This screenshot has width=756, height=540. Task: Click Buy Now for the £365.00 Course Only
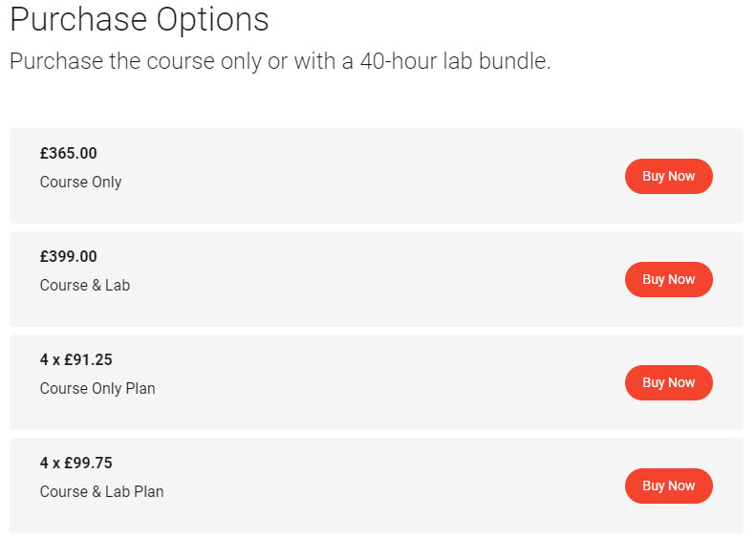click(x=668, y=176)
